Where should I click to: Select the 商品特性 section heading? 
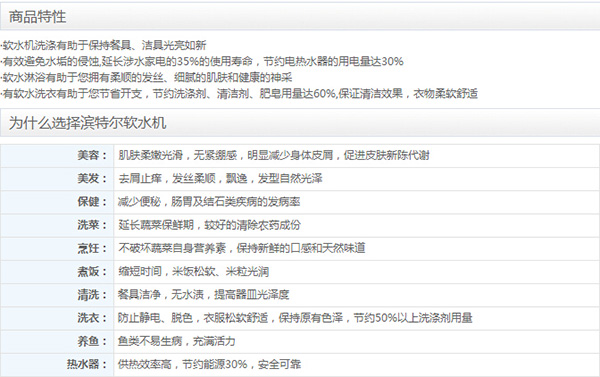click(x=38, y=17)
